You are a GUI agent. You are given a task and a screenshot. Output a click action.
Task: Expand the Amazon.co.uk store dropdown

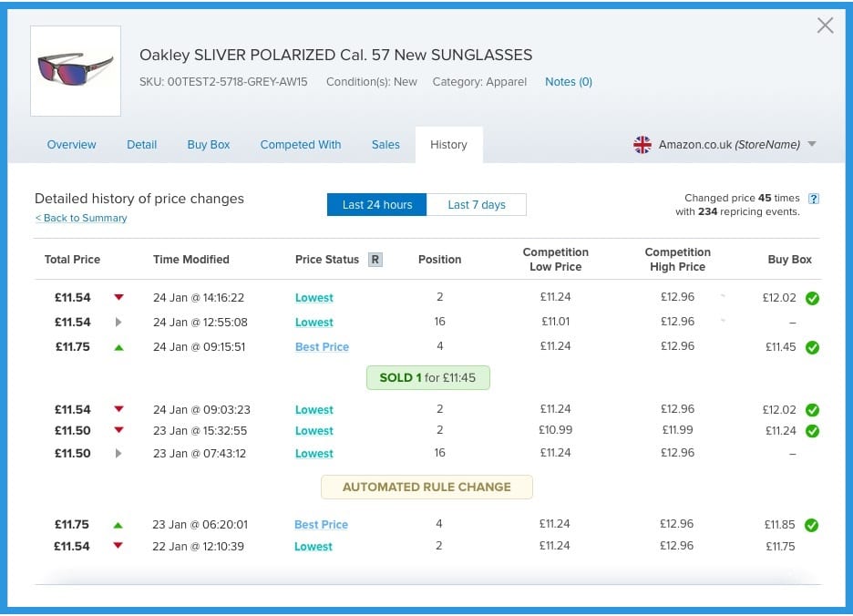coord(812,145)
